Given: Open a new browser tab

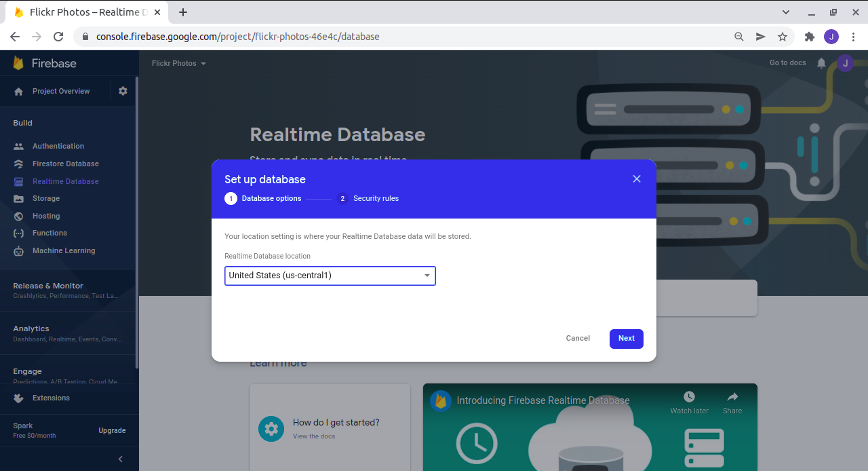Looking at the screenshot, I should point(183,12).
